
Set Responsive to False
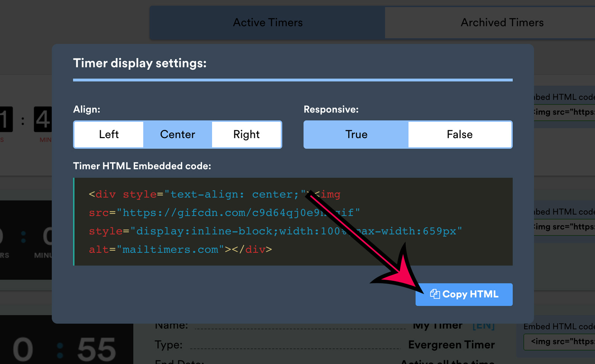tap(460, 134)
